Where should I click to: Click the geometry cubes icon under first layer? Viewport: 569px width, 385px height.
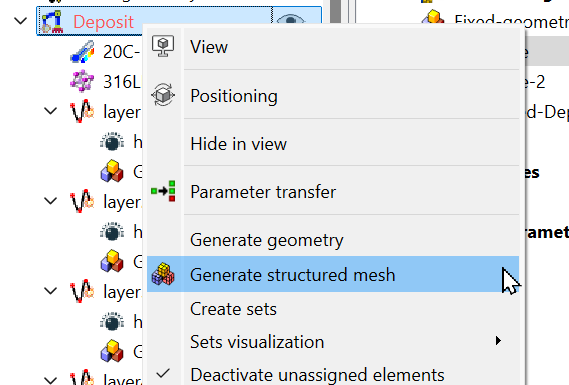112,171
